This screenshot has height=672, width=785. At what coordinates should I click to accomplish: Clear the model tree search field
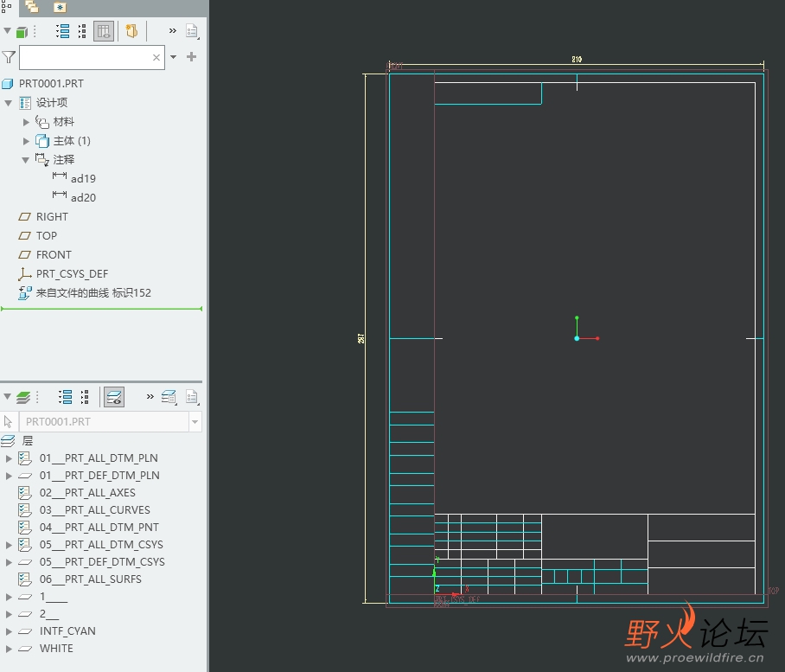click(156, 58)
